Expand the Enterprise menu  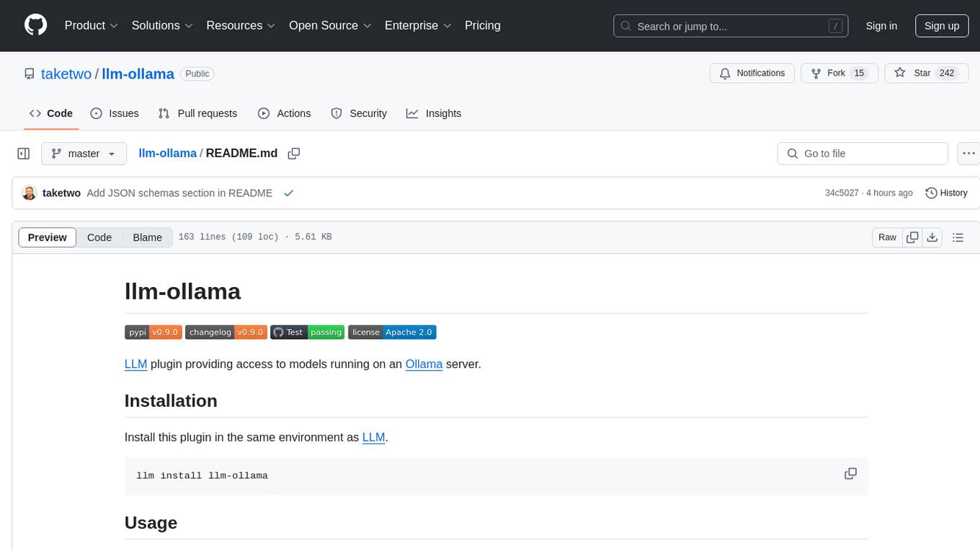(x=418, y=25)
